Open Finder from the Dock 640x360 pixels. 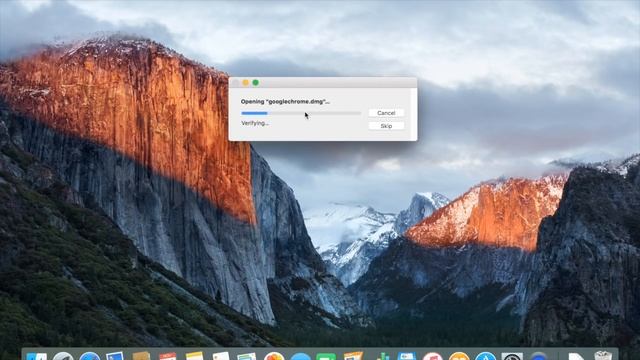(x=37, y=356)
